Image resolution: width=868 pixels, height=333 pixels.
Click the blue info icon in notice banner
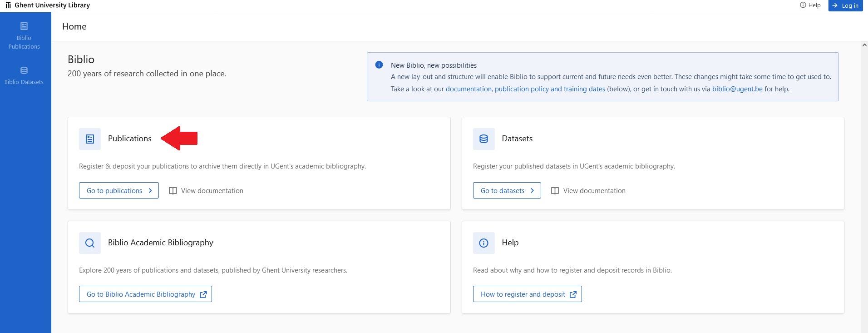pyautogui.click(x=379, y=65)
